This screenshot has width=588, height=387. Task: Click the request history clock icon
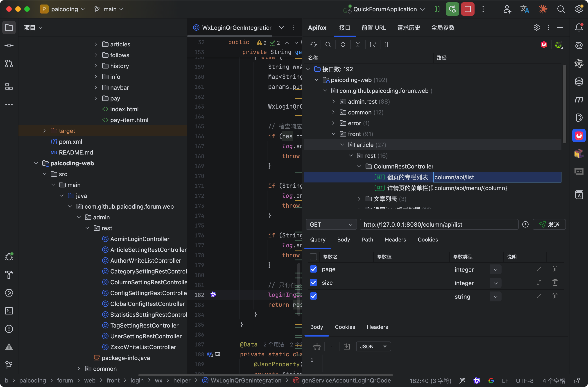[525, 225]
